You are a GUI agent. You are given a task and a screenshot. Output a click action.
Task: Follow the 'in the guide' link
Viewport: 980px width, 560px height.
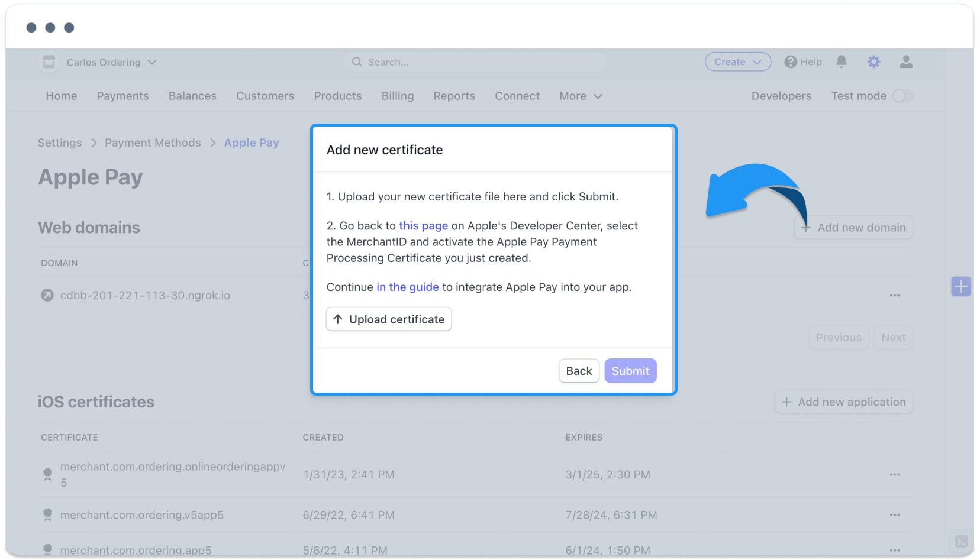pos(408,287)
